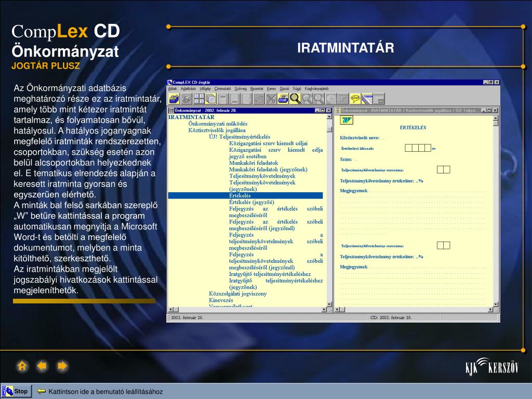Open 'Iratgyűjtő teljesítményértékeléshez' without jegyzőnek suffix
This screenshot has height=399, width=532.
(x=270, y=274)
